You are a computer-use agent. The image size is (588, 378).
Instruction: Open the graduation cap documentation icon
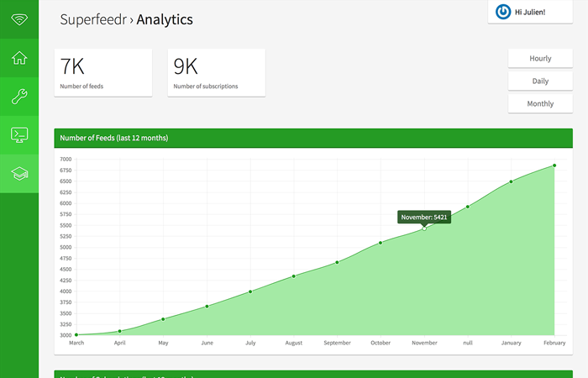click(19, 173)
